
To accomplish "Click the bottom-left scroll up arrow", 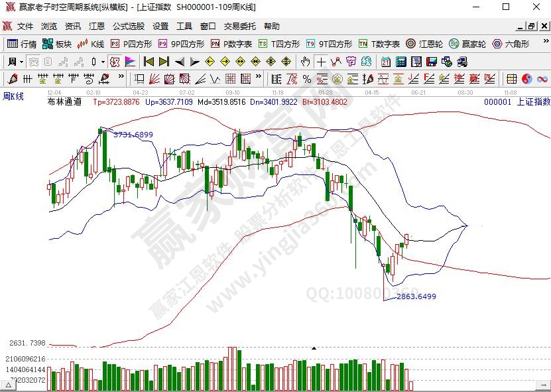I will point(10,385).
